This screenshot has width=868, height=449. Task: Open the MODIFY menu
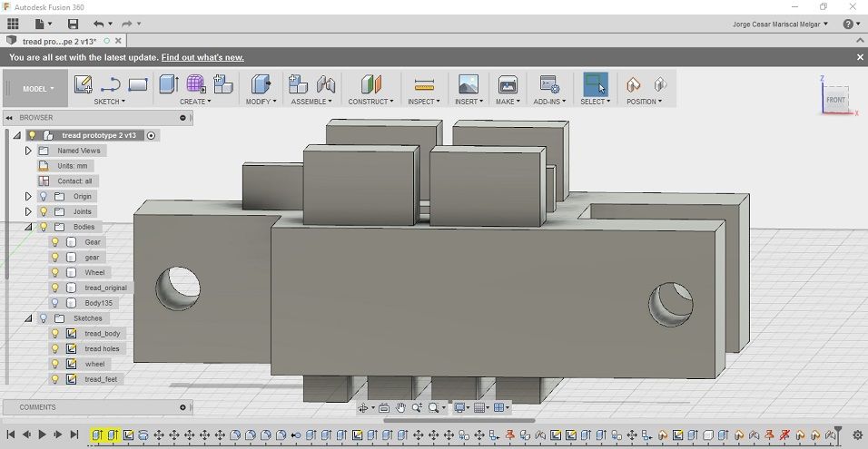pyautogui.click(x=261, y=102)
